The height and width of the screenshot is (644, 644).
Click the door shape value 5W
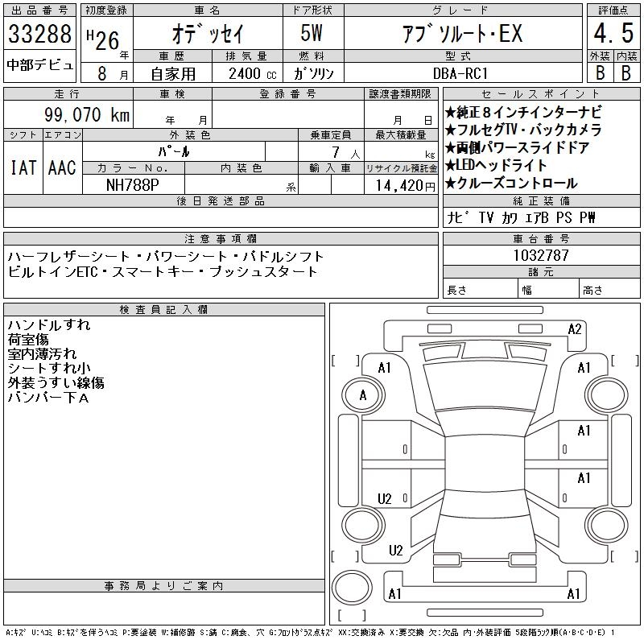click(312, 33)
